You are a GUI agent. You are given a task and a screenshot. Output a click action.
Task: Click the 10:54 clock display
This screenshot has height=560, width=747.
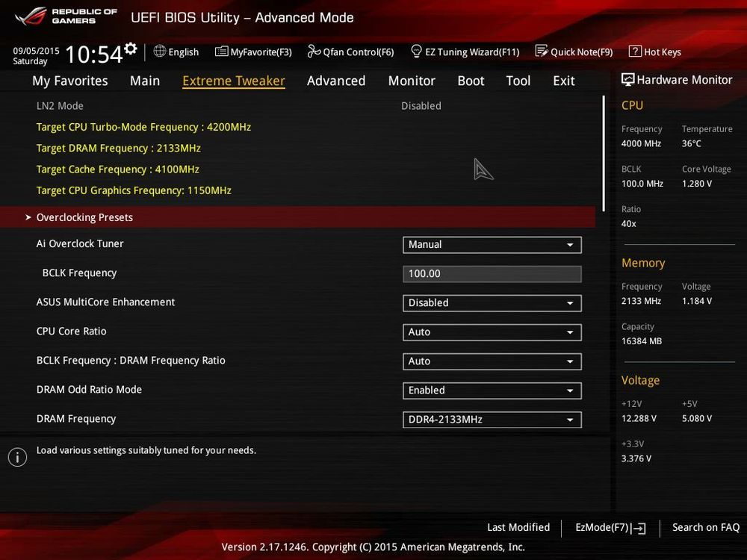click(94, 54)
